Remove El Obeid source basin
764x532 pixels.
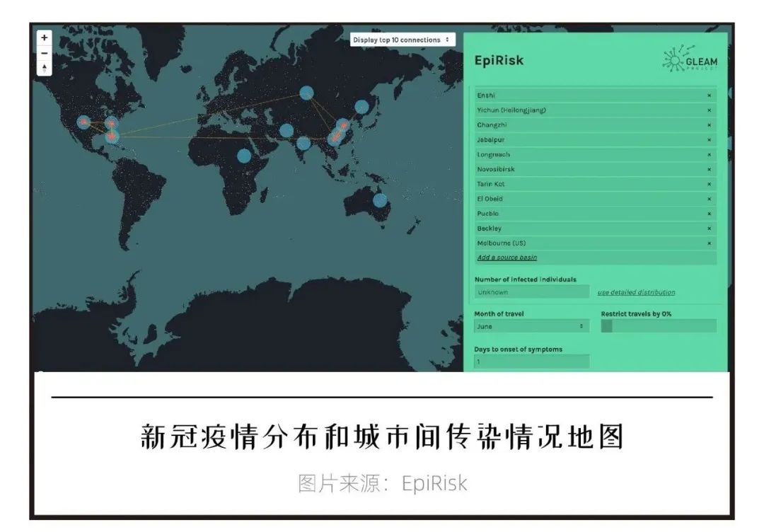click(709, 199)
